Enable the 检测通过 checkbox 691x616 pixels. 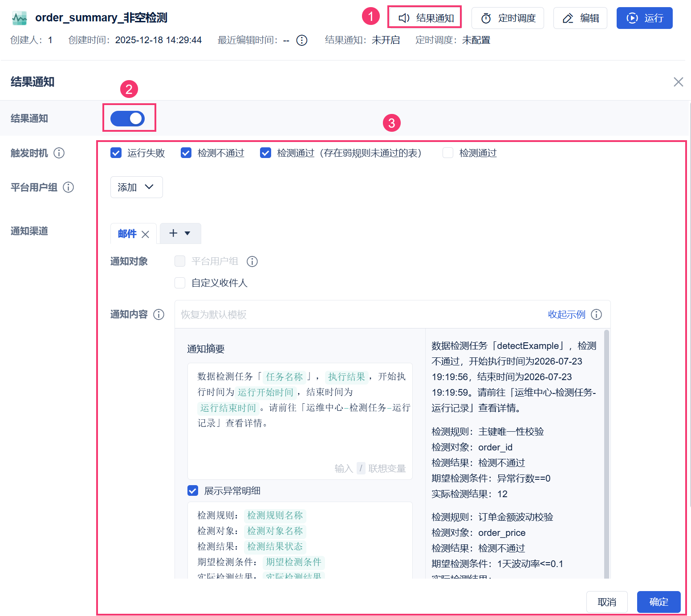tap(448, 153)
